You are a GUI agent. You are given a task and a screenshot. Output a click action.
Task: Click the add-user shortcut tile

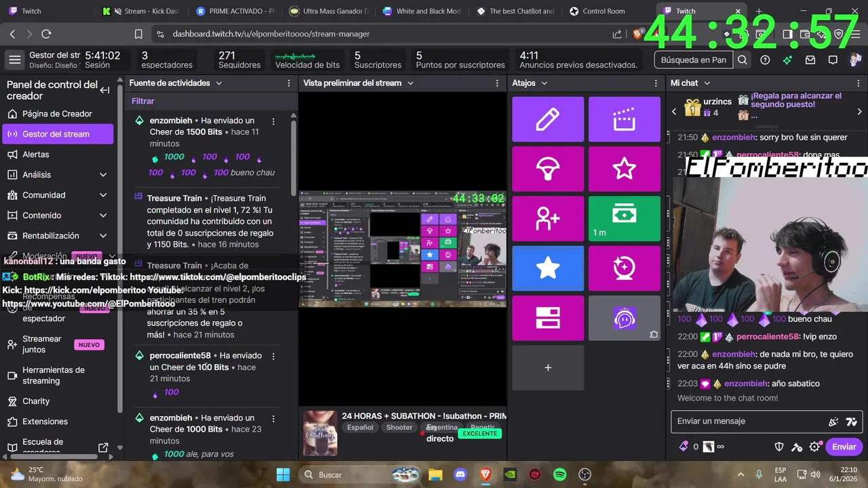[x=548, y=218]
